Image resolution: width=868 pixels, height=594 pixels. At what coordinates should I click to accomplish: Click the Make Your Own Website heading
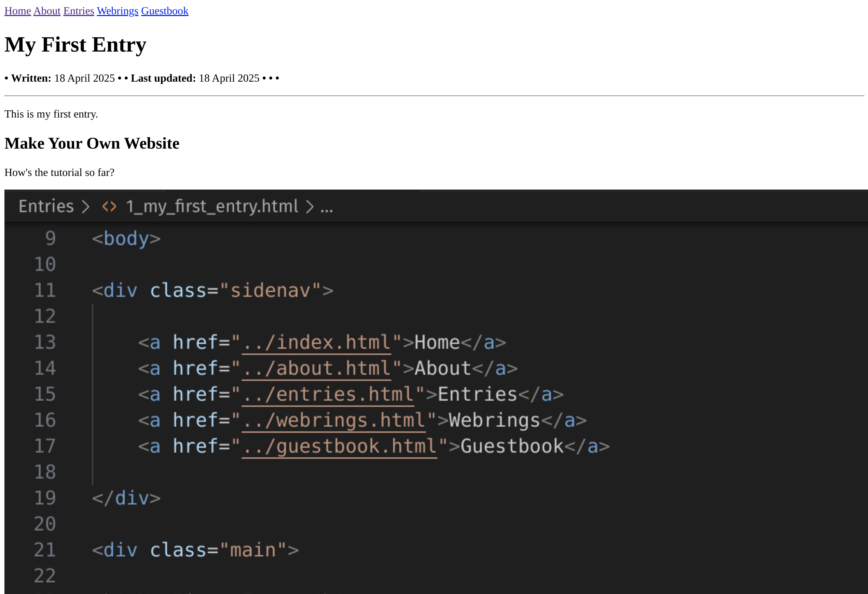point(92,143)
